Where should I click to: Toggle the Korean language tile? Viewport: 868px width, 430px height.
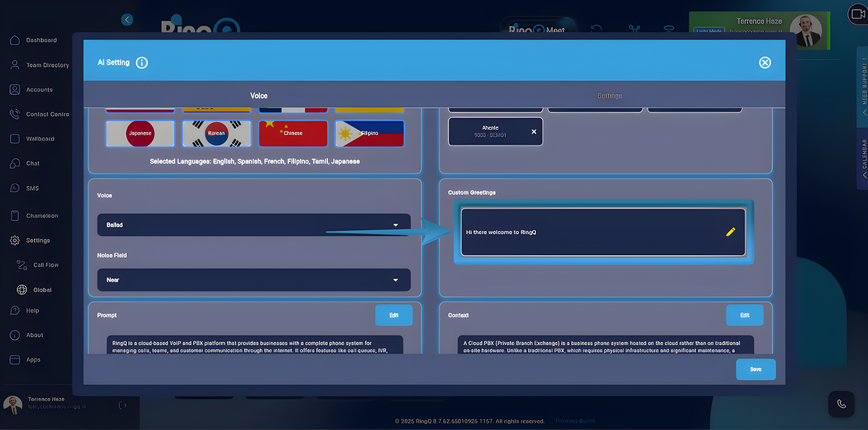pos(216,133)
